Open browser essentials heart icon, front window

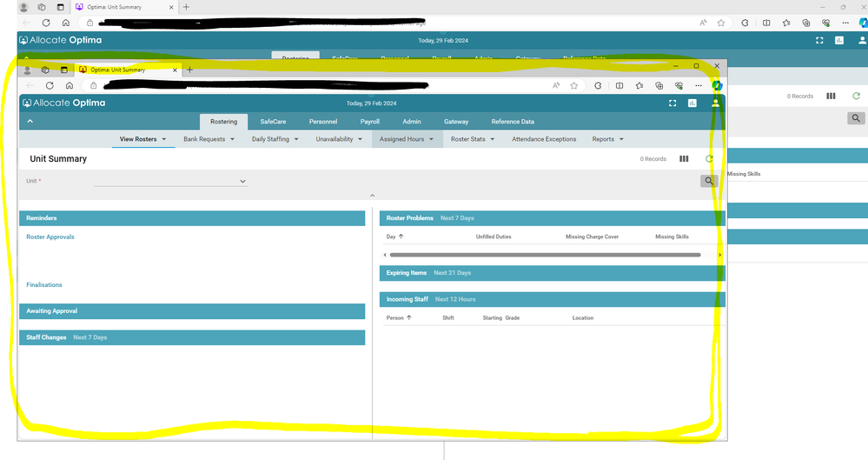(679, 85)
